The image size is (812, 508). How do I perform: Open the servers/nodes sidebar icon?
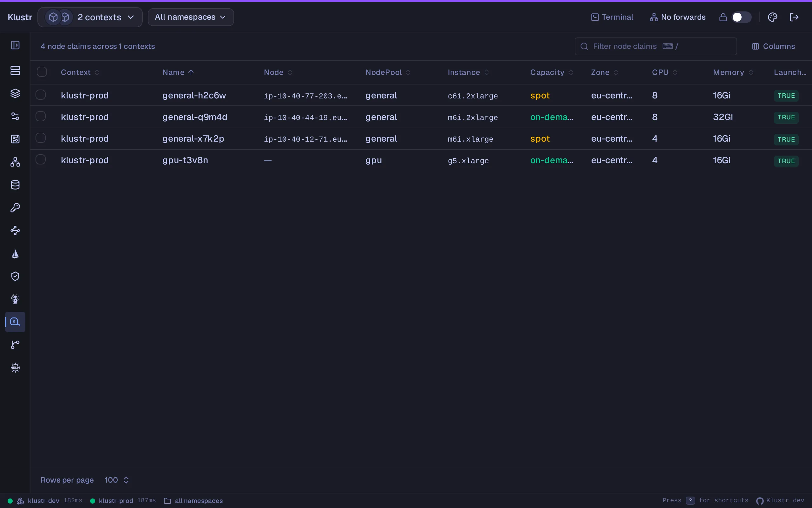tap(15, 70)
